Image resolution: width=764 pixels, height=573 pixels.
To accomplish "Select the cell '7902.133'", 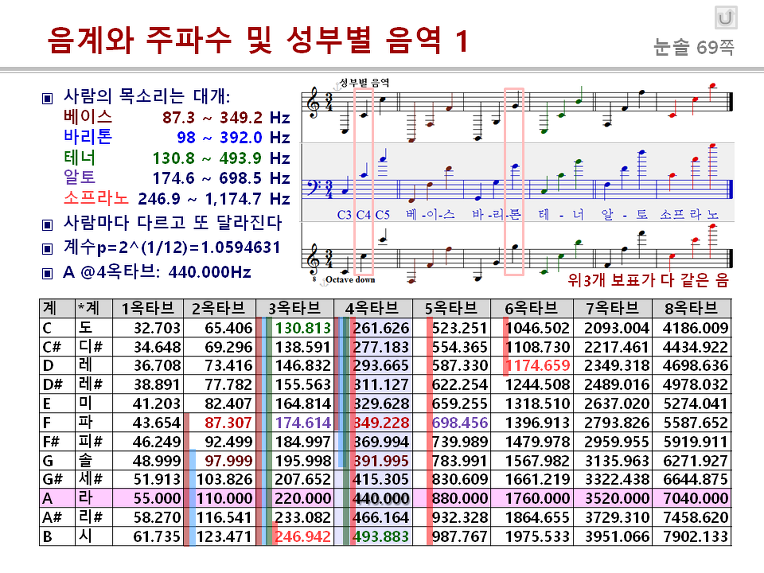I will [691, 536].
